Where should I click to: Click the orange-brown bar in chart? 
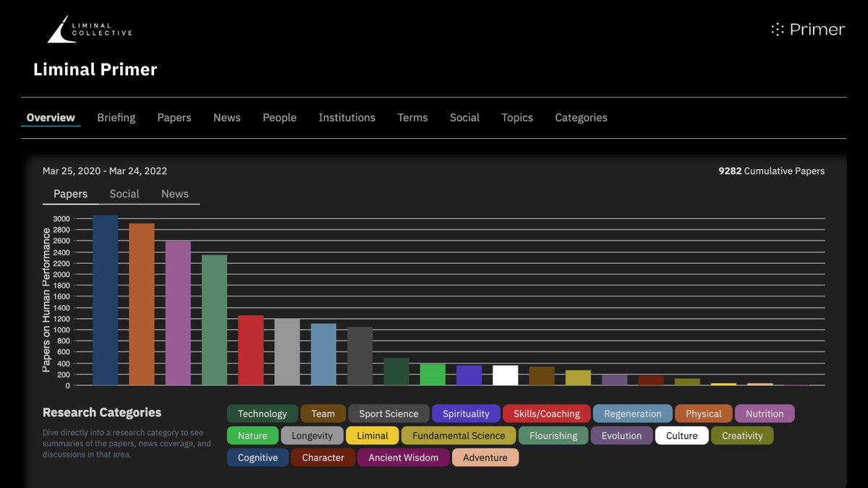142,304
